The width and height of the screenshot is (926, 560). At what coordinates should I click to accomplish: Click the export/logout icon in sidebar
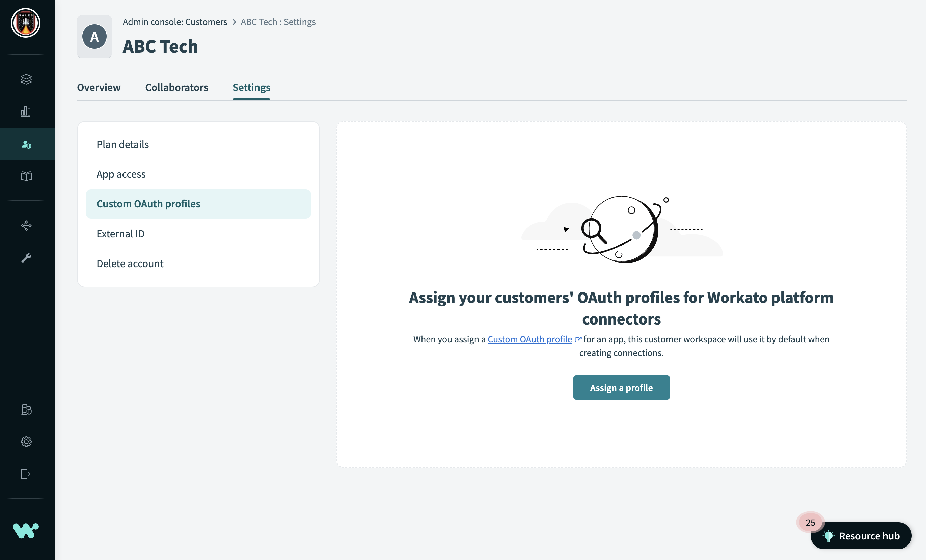pos(26,473)
